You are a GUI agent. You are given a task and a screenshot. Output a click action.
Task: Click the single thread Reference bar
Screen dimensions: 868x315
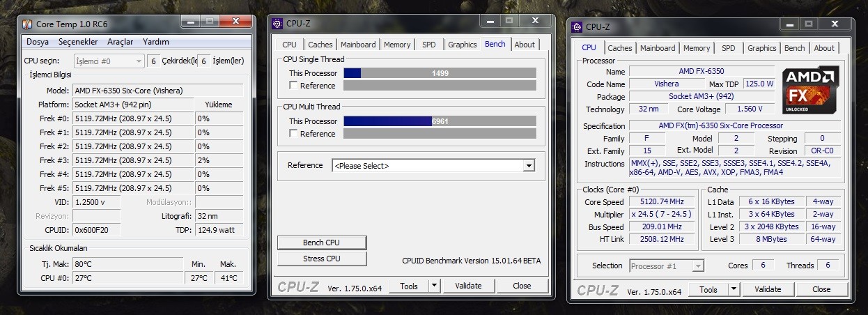pos(440,86)
